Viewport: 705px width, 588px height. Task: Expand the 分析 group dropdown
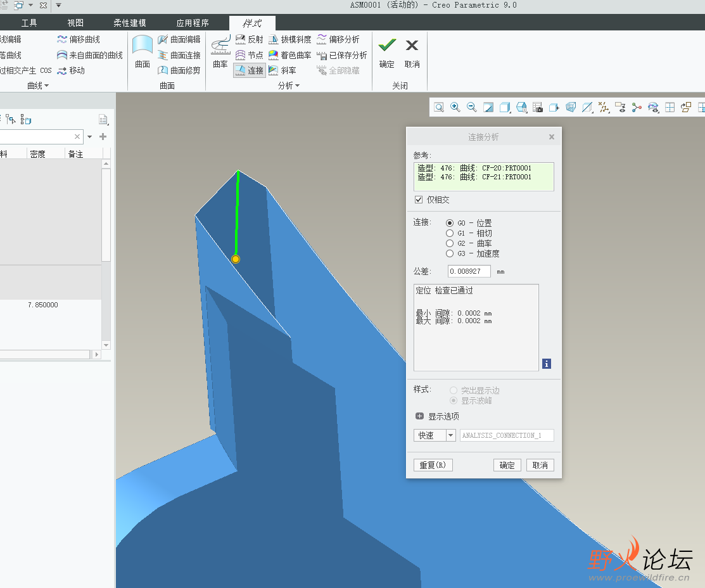pos(289,86)
